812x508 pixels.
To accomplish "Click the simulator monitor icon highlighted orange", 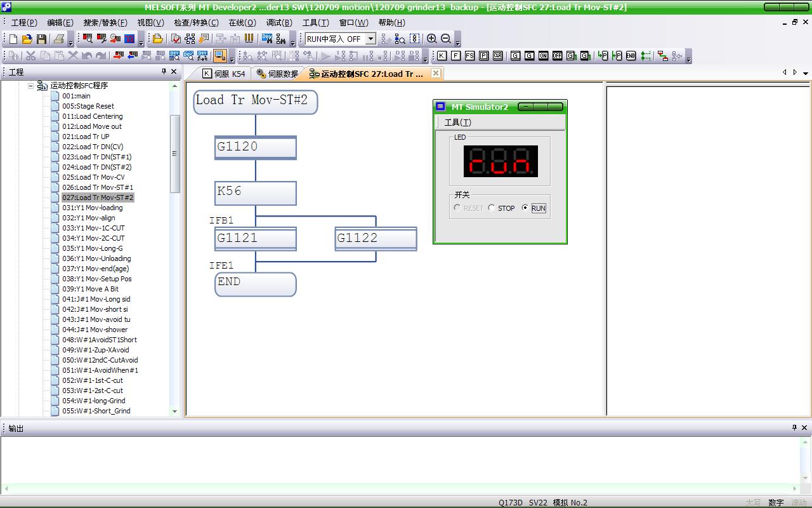I will (219, 56).
